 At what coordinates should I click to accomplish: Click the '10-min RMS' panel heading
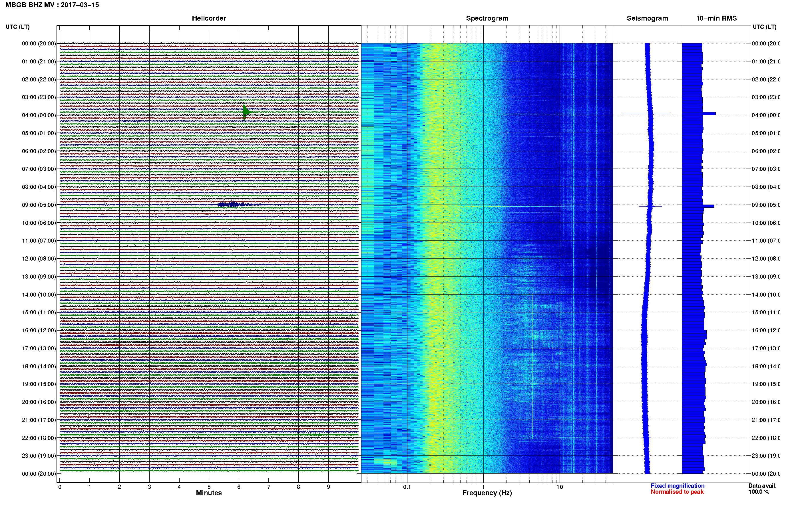(716, 18)
